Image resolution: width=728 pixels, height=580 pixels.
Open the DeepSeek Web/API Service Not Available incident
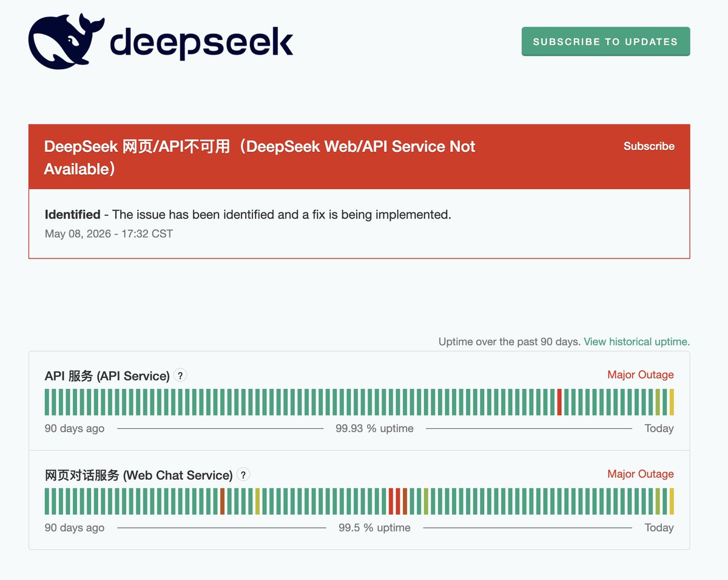(x=260, y=158)
